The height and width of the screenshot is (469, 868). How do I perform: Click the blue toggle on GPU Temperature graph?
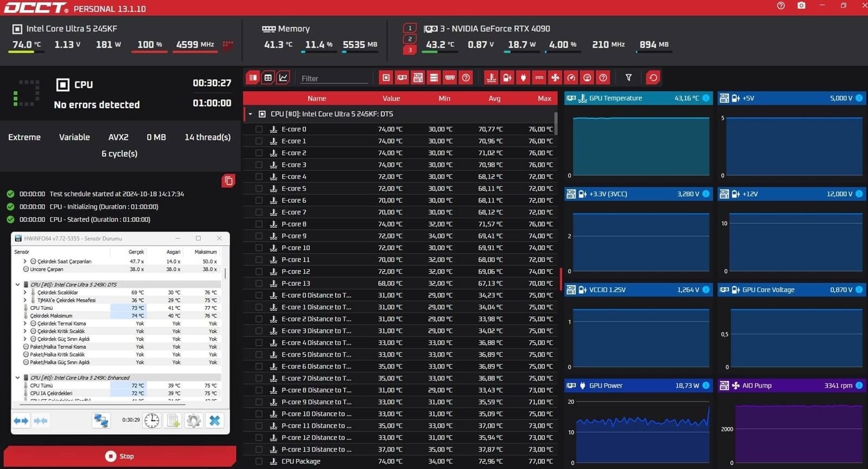point(706,98)
